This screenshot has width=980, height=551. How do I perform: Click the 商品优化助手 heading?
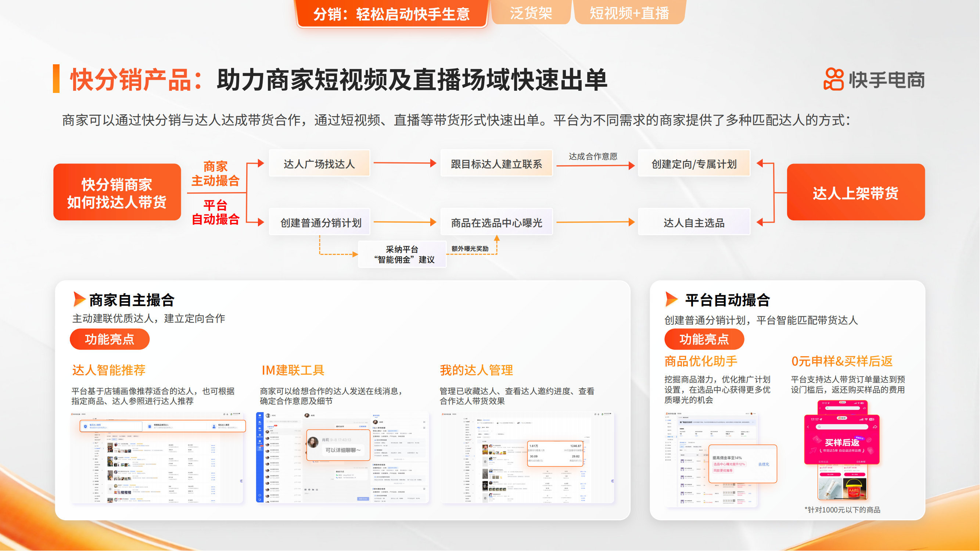tap(701, 361)
